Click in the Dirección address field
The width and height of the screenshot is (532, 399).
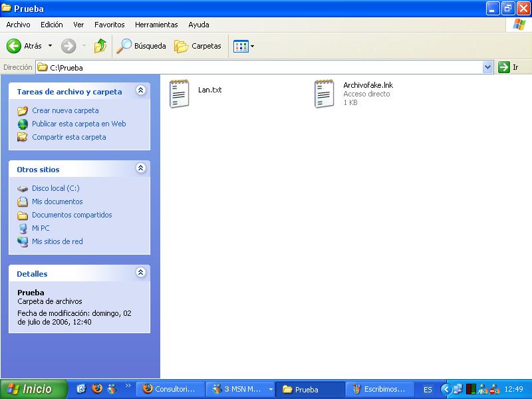pos(266,67)
